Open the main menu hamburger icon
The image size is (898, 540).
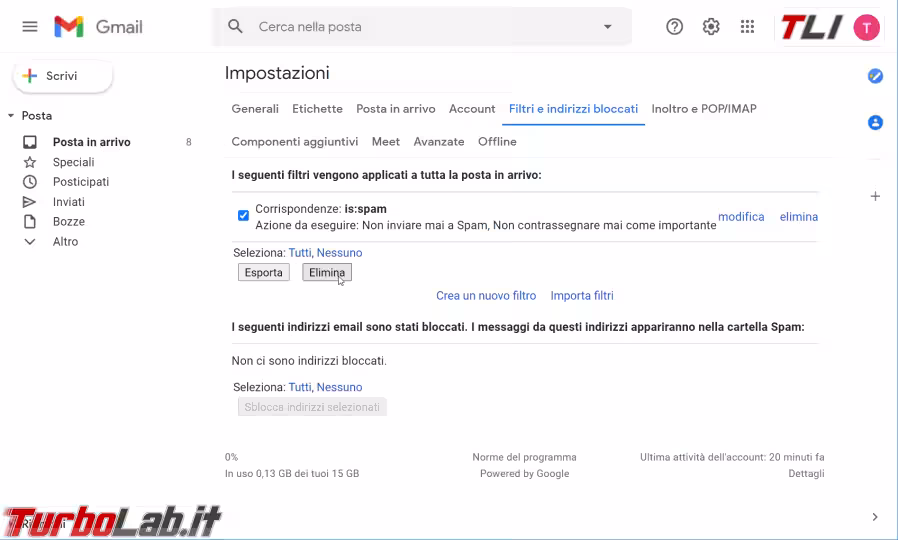click(x=30, y=27)
